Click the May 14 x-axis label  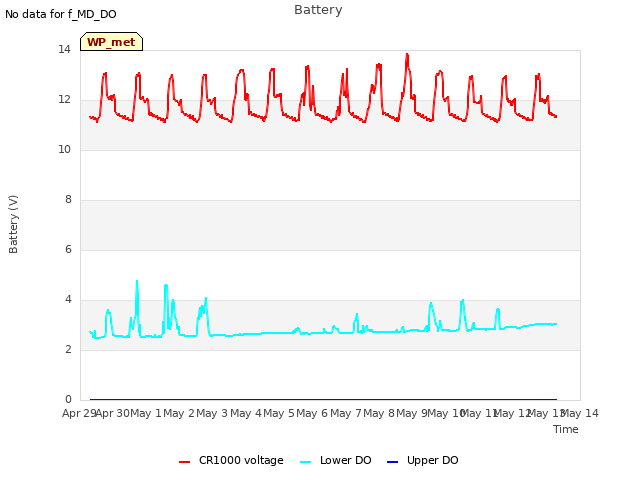(580, 413)
